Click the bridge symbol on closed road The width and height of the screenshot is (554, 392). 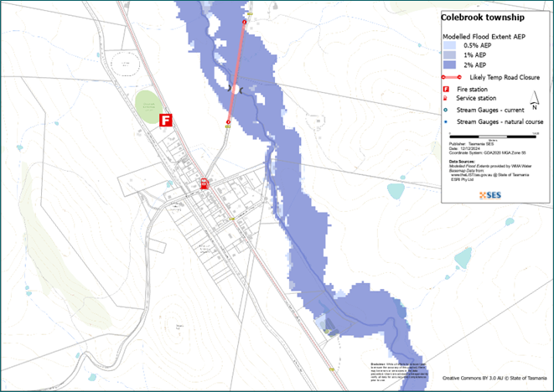click(236, 88)
